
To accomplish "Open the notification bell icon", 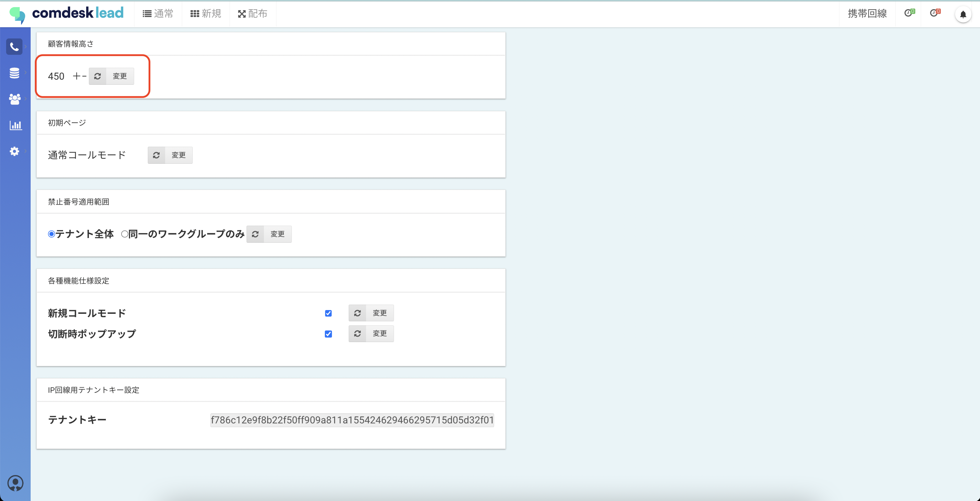I will pyautogui.click(x=963, y=14).
